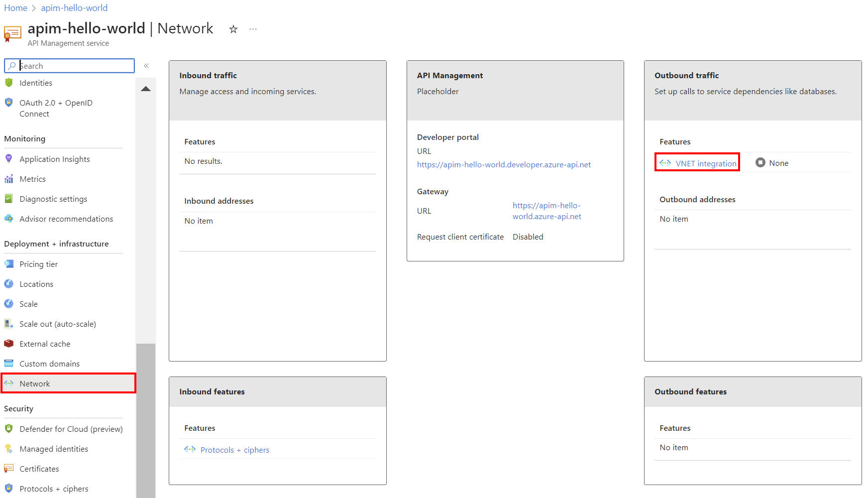Screen dimensions: 868x498
Task: Click the favorite star icon
Action: tap(233, 29)
